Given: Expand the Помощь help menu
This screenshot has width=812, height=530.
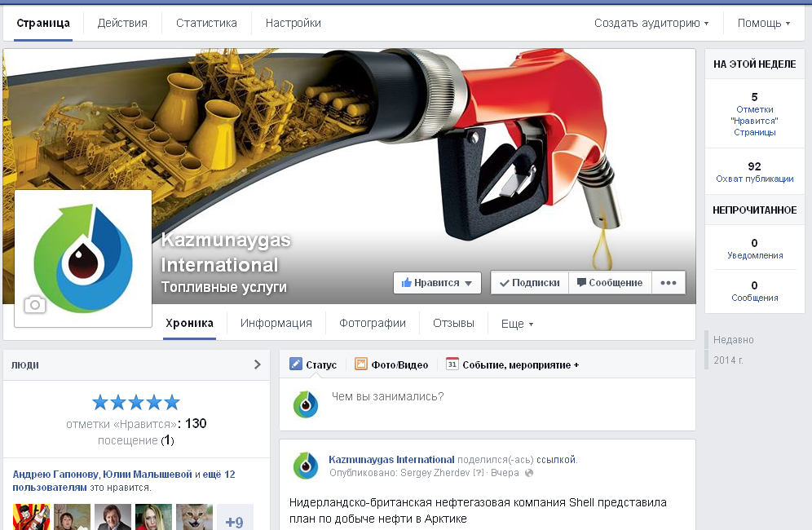Looking at the screenshot, I should [x=764, y=24].
